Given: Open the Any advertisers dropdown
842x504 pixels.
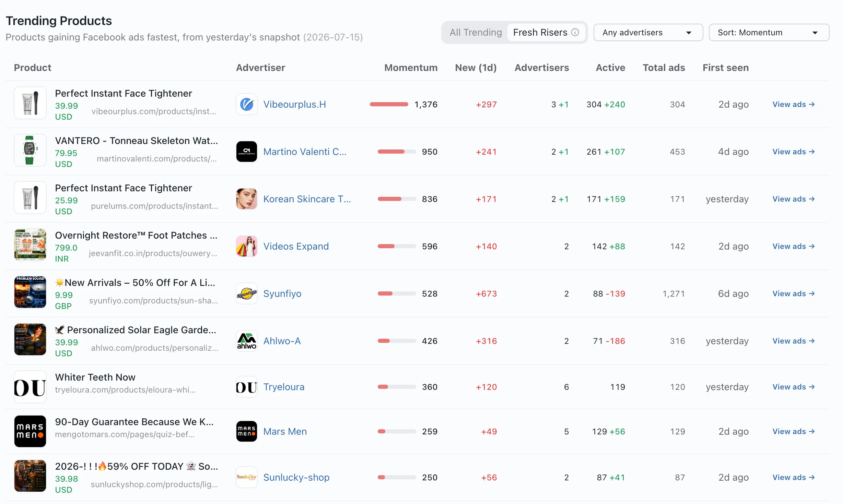Looking at the screenshot, I should tap(648, 33).
